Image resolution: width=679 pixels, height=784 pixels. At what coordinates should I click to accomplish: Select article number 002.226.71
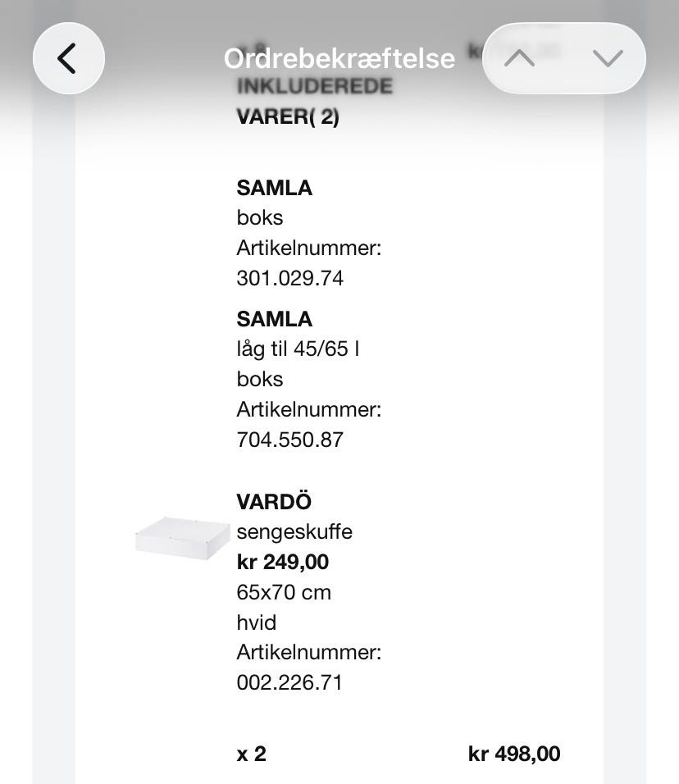pyautogui.click(x=289, y=682)
